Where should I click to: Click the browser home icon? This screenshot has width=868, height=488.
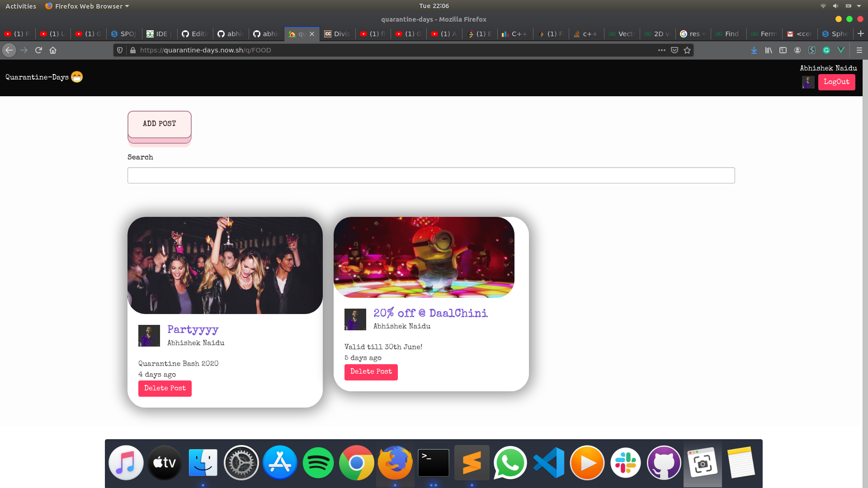click(53, 50)
